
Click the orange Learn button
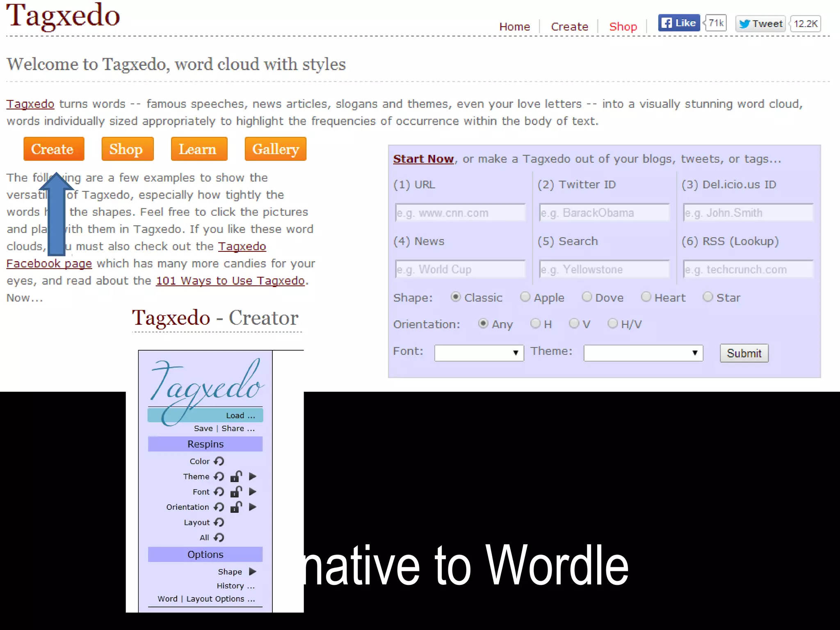199,149
